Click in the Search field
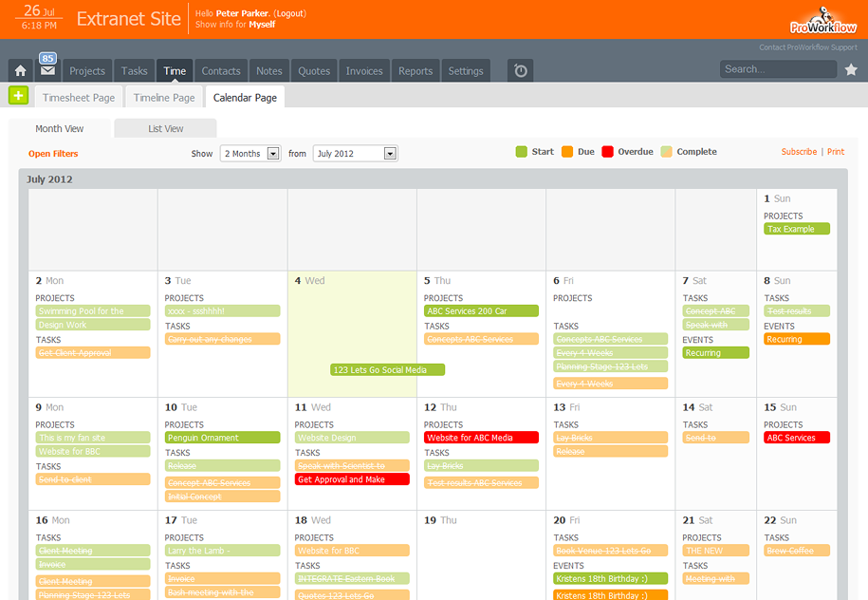 click(x=778, y=69)
